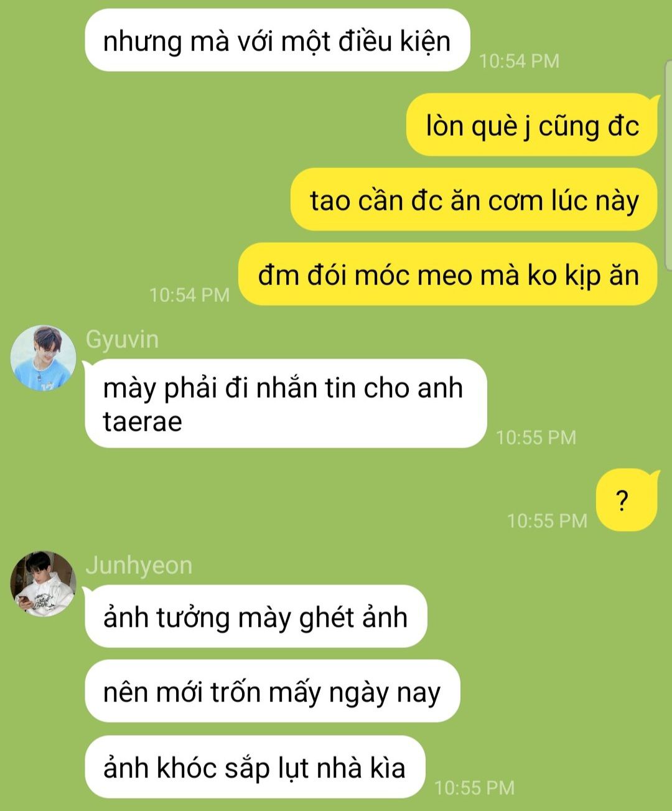
Task: Select Gyuvin's message about nhắn tin cho anh taerae
Action: 286,403
